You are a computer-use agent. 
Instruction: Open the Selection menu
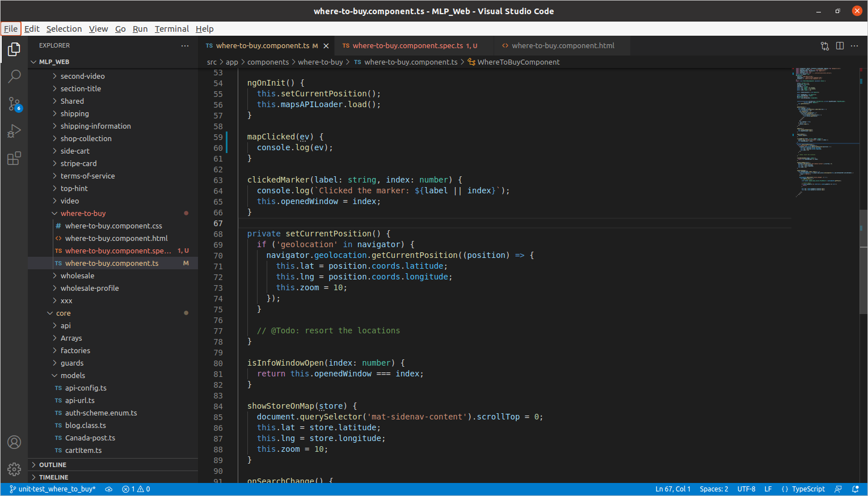pyautogui.click(x=64, y=29)
